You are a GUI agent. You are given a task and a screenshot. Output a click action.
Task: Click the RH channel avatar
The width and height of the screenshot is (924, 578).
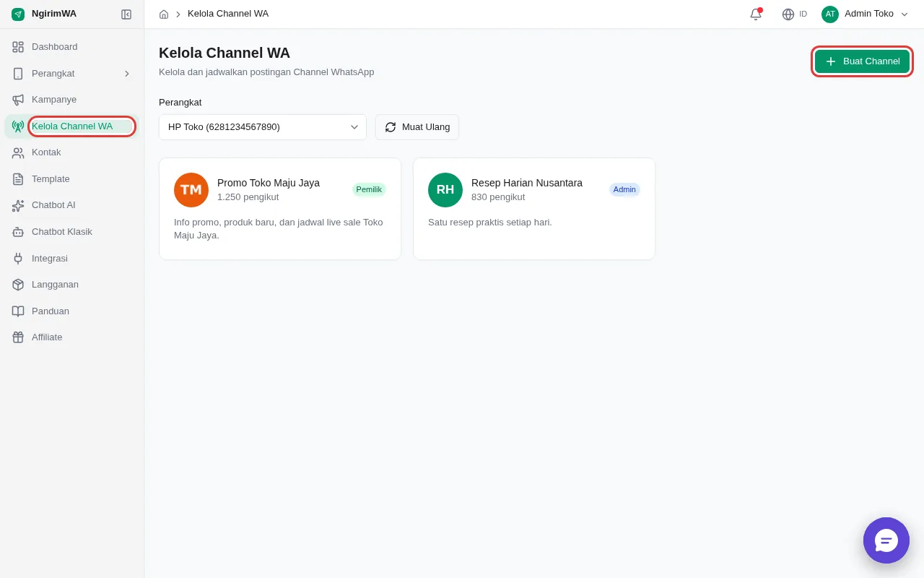(x=445, y=190)
